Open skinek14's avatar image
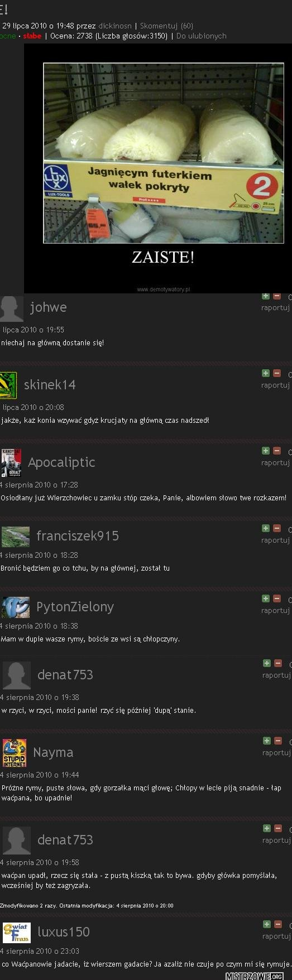 [x=8, y=385]
